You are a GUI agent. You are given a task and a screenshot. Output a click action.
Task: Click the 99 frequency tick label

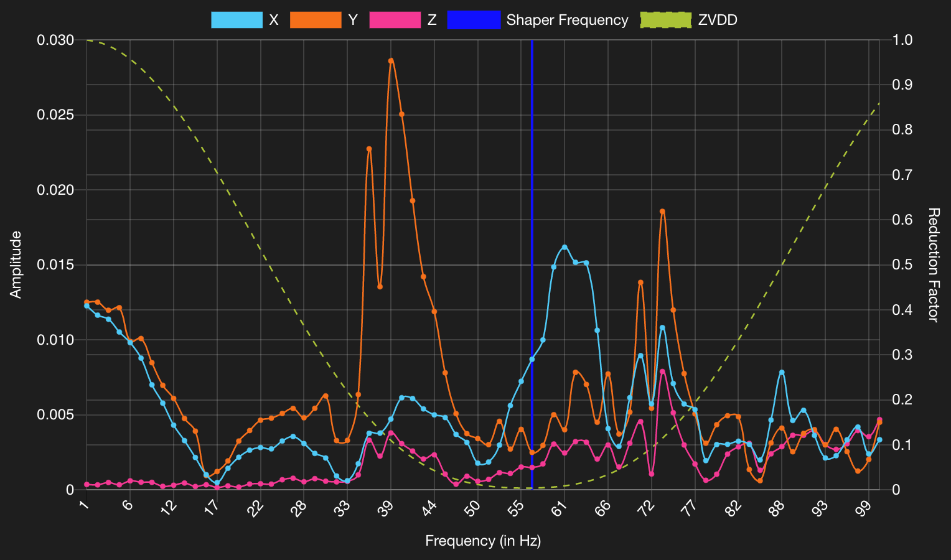(864, 507)
